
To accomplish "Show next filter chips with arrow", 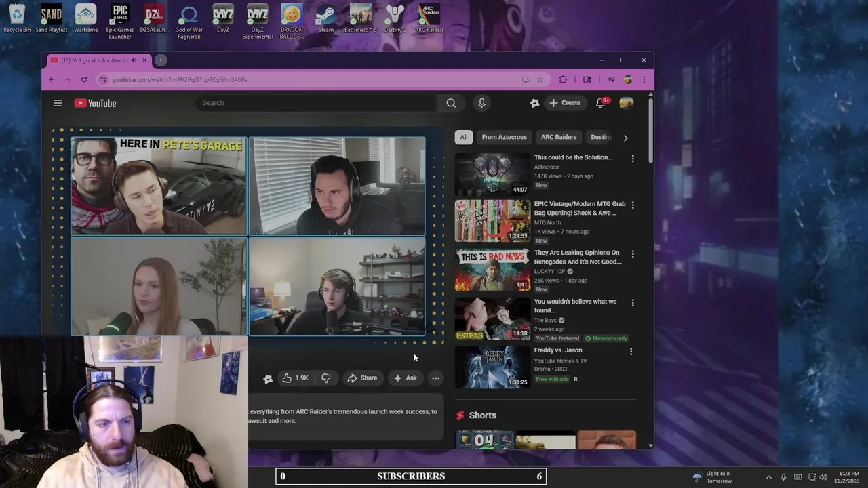I will [625, 138].
